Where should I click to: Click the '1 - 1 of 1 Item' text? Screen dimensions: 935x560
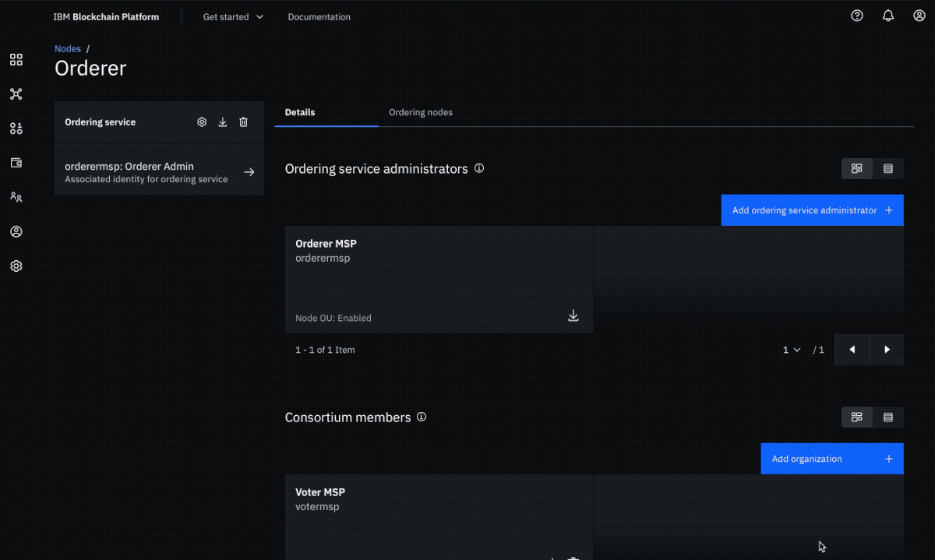[325, 350]
